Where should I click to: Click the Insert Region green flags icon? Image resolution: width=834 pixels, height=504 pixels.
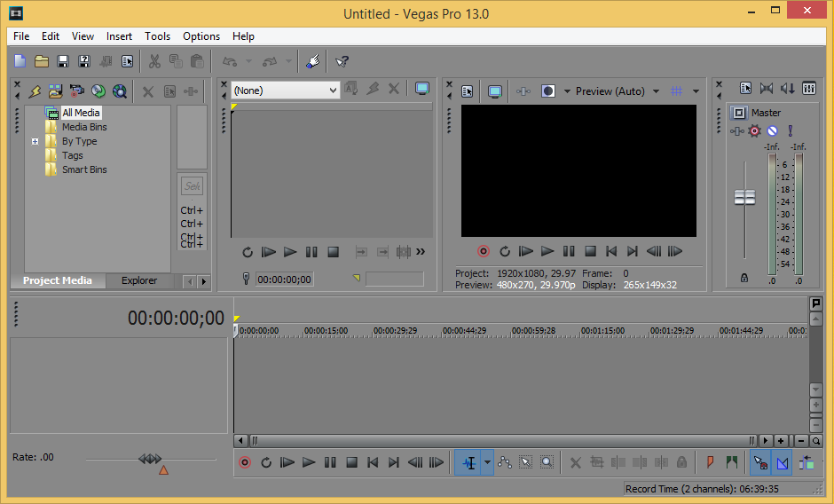tap(732, 462)
